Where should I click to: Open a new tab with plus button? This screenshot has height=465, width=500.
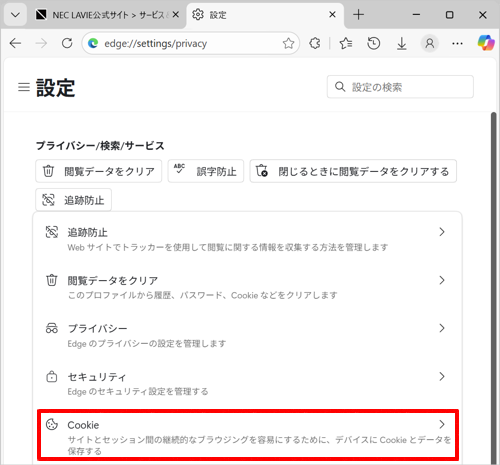pyautogui.click(x=359, y=15)
